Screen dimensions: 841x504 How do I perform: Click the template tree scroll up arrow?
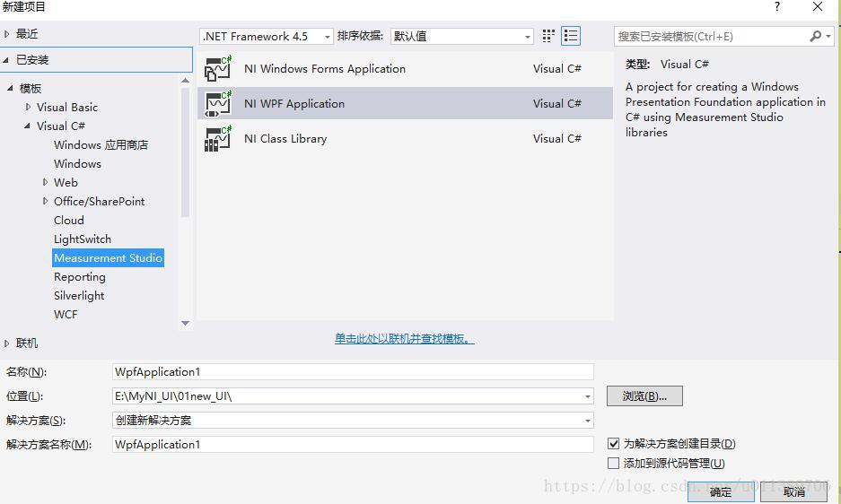tap(185, 81)
